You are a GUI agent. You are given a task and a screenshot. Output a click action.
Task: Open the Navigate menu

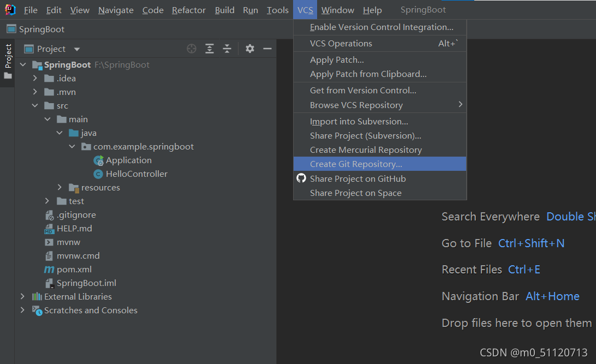click(x=116, y=10)
